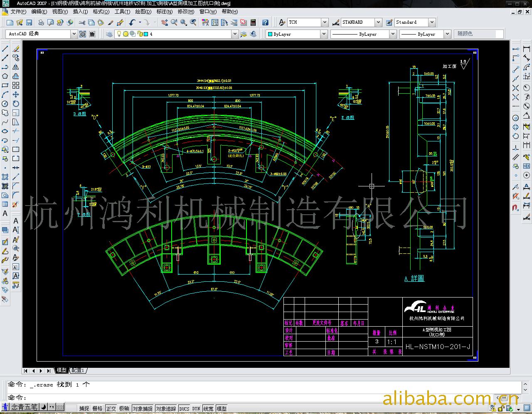Open the 标注(N) menu
Image resolution: width=532 pixels, height=414 pixels.
[x=165, y=12]
